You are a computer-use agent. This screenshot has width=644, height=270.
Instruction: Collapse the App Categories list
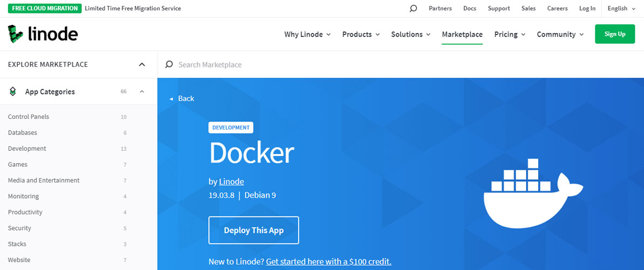click(x=142, y=92)
